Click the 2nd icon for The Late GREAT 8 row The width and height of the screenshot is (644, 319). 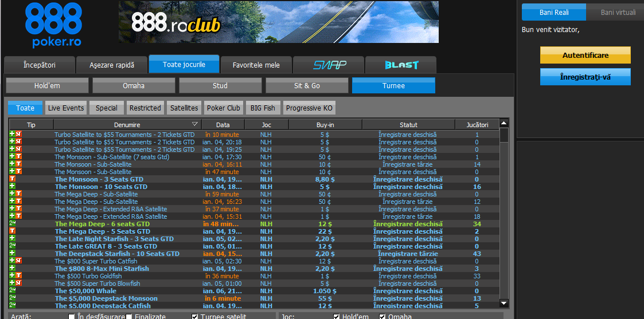[x=12, y=246]
